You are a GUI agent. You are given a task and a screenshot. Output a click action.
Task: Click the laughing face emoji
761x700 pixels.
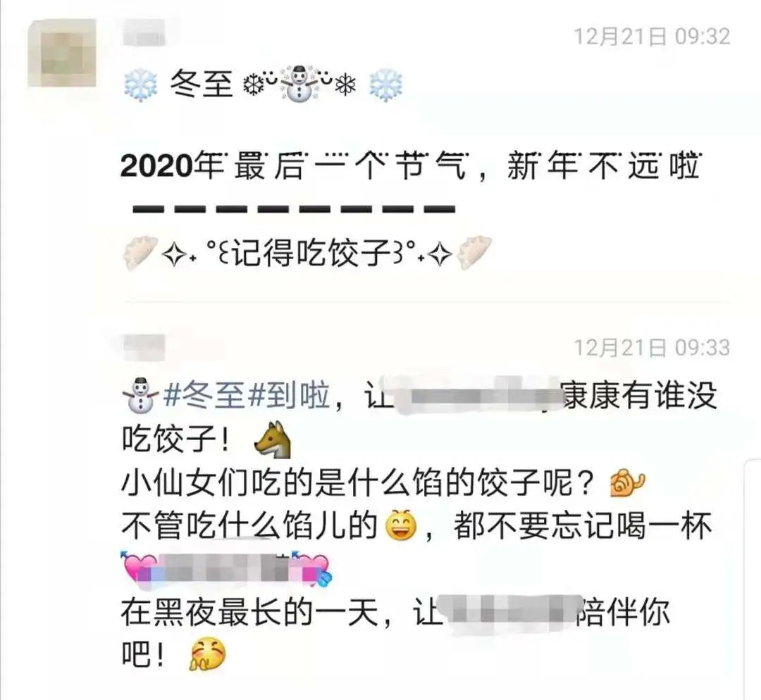coord(401,526)
